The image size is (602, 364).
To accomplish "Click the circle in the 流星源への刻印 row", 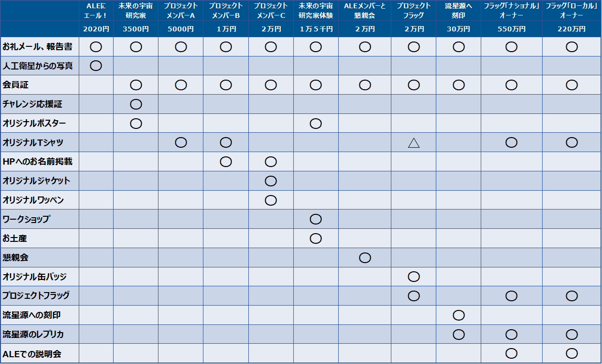I will [x=459, y=315].
